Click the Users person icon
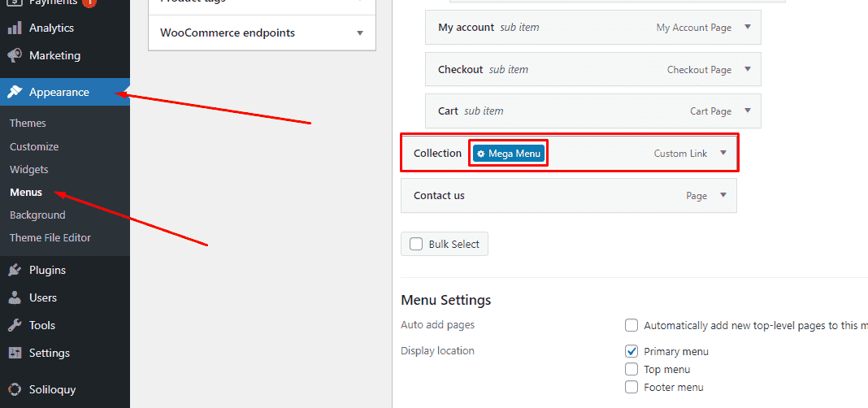This screenshot has width=868, height=408. point(15,298)
